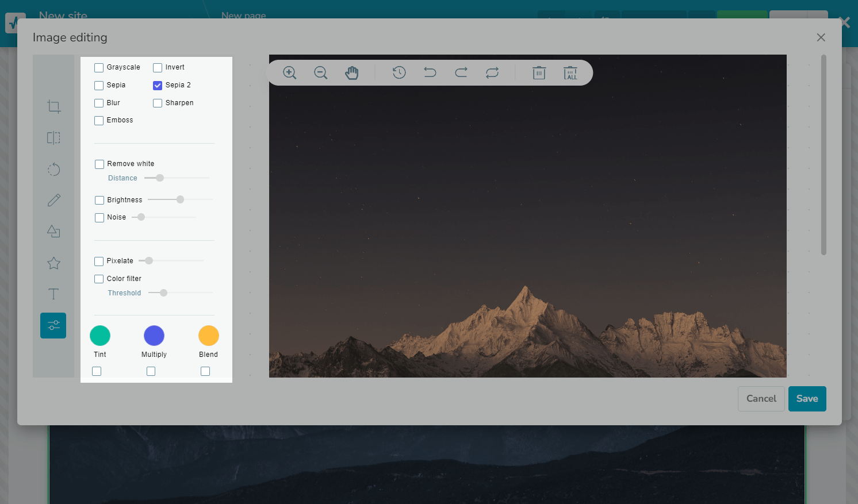This screenshot has height=504, width=858.
Task: Open the blue Multiply color swatch
Action: pos(154,336)
